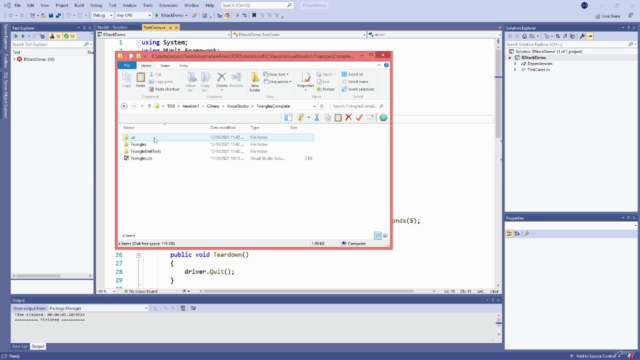Open Explorer address bar history dropdown
This screenshot has height=360, width=640.
pyautogui.click(x=314, y=106)
